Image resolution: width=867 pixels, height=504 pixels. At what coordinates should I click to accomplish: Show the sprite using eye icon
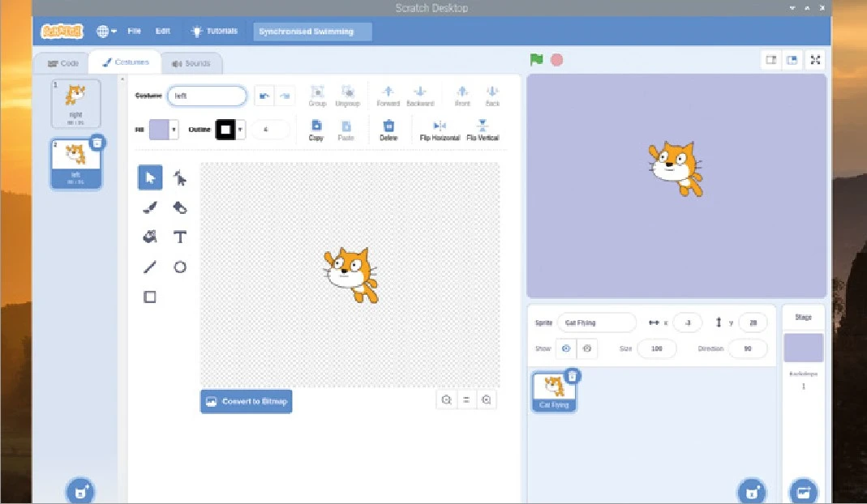tap(566, 348)
